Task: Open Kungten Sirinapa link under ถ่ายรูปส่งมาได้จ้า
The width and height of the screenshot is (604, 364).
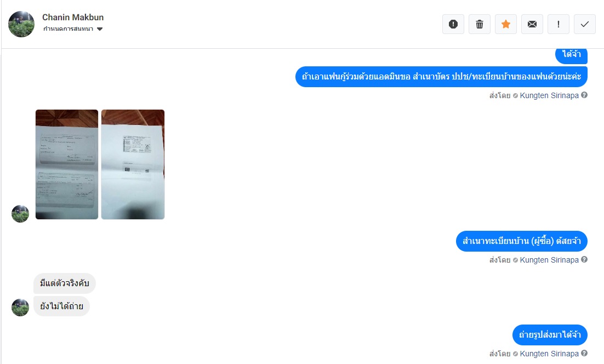Action: (x=549, y=354)
